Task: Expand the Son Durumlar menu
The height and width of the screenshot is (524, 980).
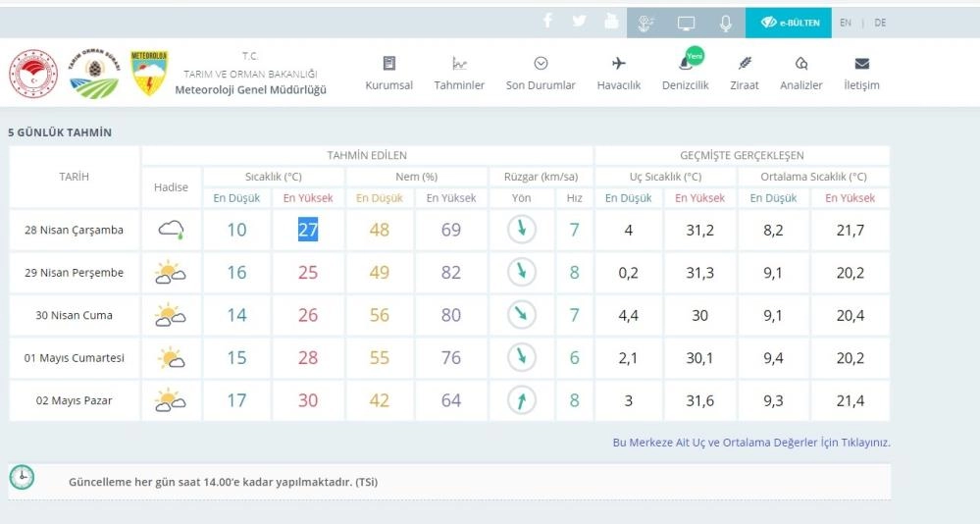Action: pyautogui.click(x=541, y=73)
